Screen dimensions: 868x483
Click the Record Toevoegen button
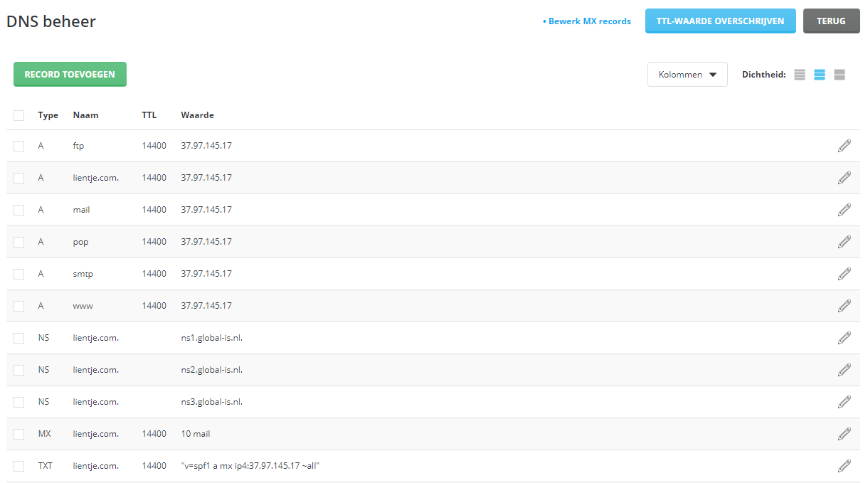pyautogui.click(x=70, y=75)
